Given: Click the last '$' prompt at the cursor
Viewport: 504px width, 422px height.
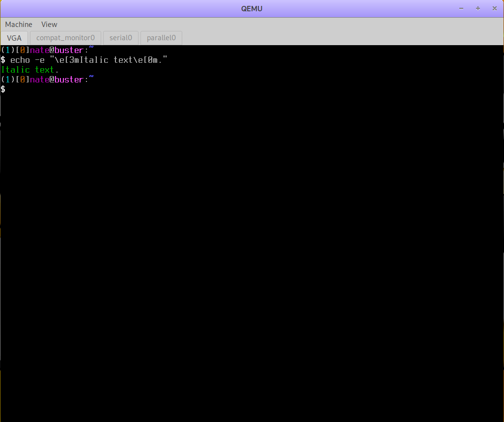Looking at the screenshot, I should (3, 89).
